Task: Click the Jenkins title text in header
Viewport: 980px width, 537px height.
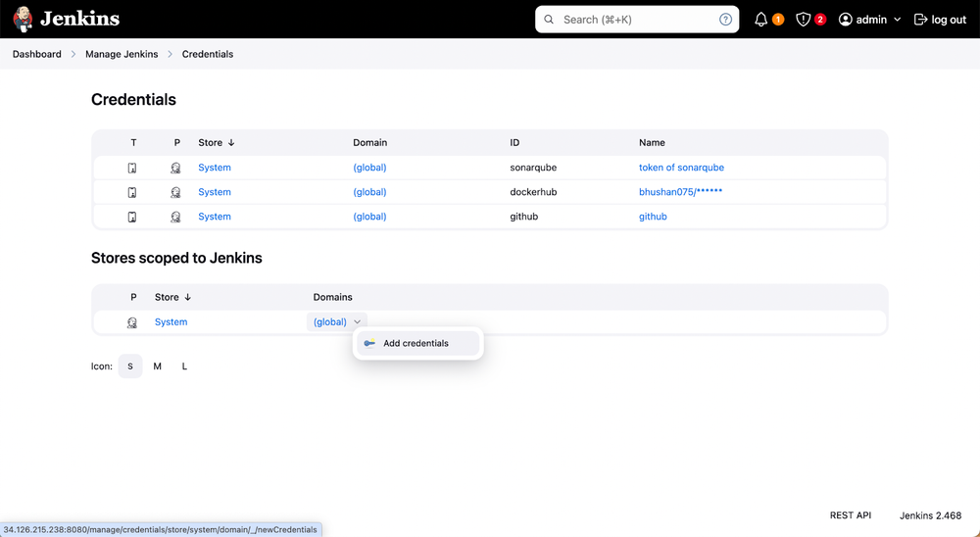Action: [80, 19]
